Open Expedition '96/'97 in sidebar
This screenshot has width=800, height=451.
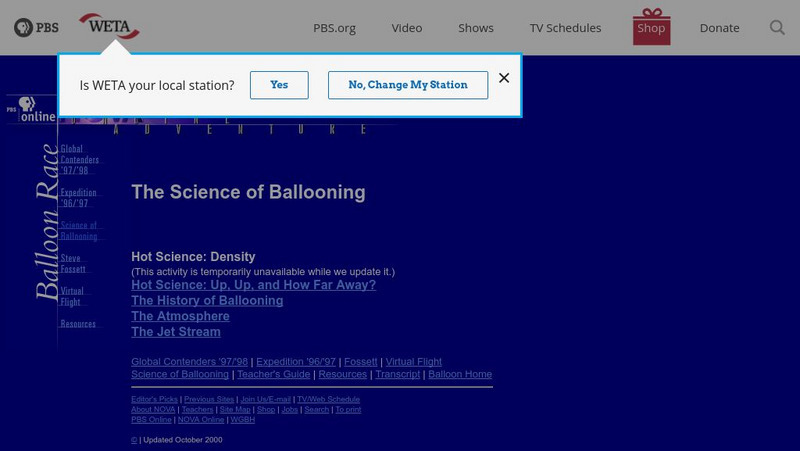78,197
